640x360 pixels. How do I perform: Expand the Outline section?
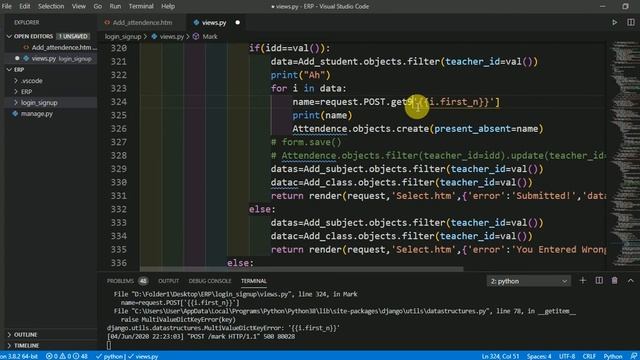tap(9, 335)
